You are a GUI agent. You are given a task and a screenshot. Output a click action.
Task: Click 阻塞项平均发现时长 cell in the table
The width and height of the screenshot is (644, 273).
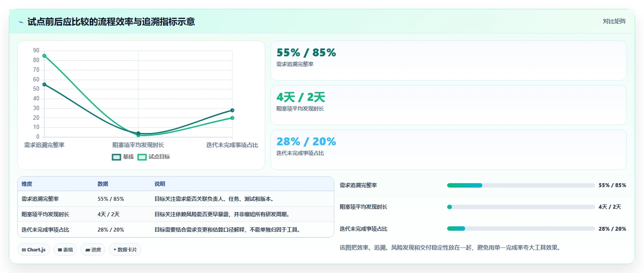45,214
